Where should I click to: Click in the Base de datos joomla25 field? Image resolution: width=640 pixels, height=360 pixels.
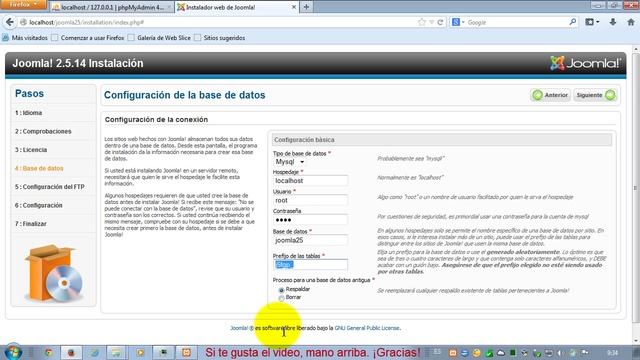tap(310, 240)
